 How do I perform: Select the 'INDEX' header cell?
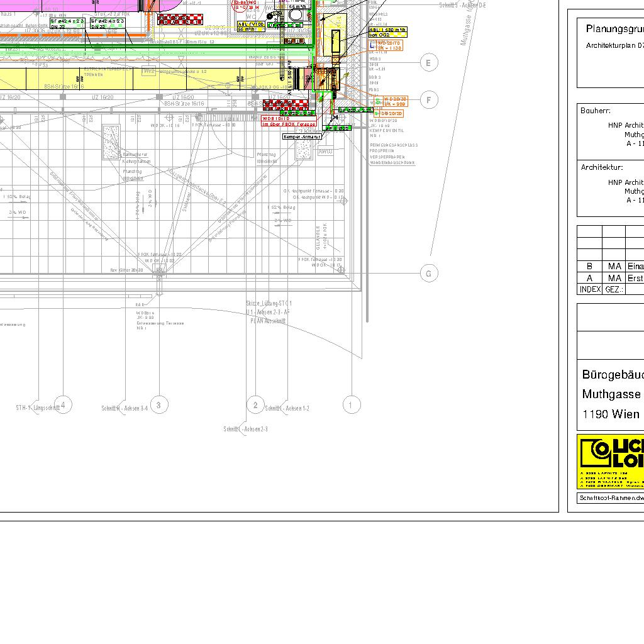coord(590,289)
